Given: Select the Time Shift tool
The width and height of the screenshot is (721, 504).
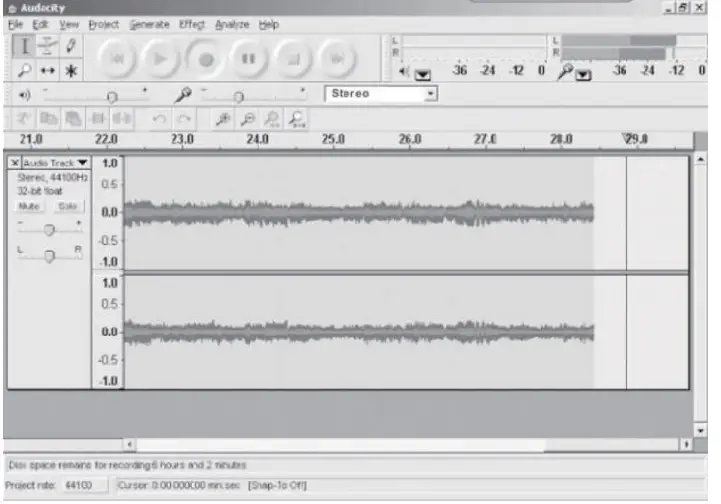Looking at the screenshot, I should pos(47,70).
